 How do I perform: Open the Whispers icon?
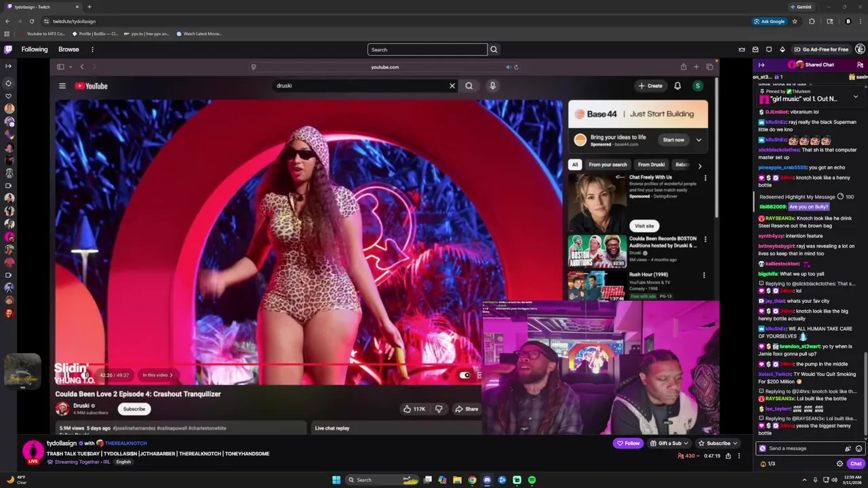(x=769, y=49)
